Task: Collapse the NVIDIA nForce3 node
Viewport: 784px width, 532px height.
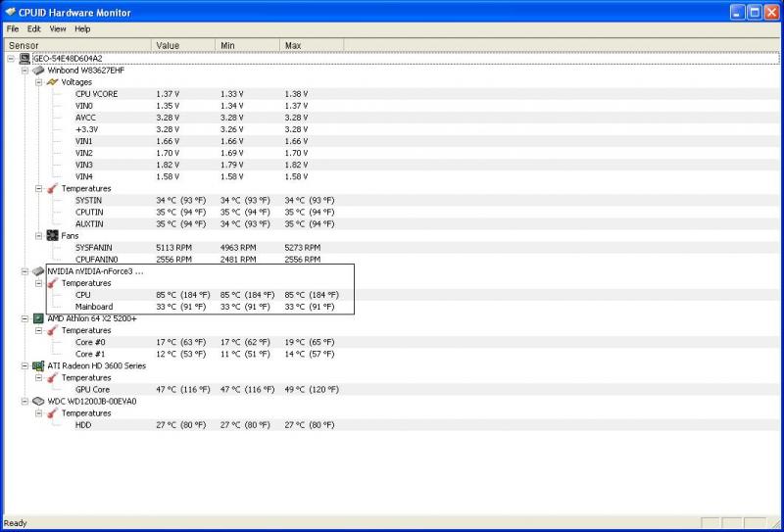Action: [x=25, y=271]
